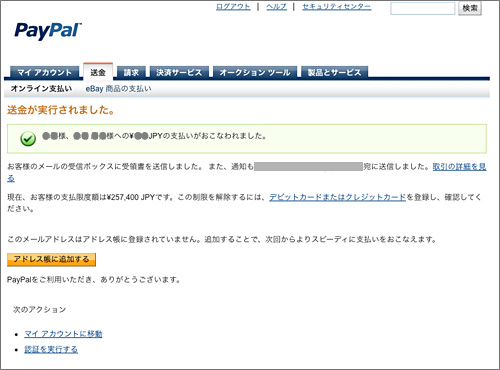The width and height of the screenshot is (500, 370).
Task: Follow the マイ アカウントに移動 link
Action: pyautogui.click(x=63, y=334)
